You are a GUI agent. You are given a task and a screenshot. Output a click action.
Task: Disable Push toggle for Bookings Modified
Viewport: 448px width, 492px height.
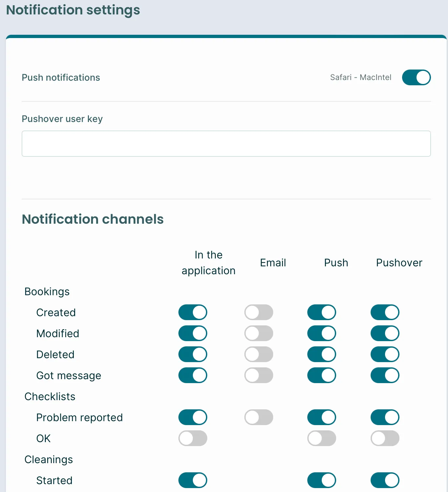pos(322,333)
